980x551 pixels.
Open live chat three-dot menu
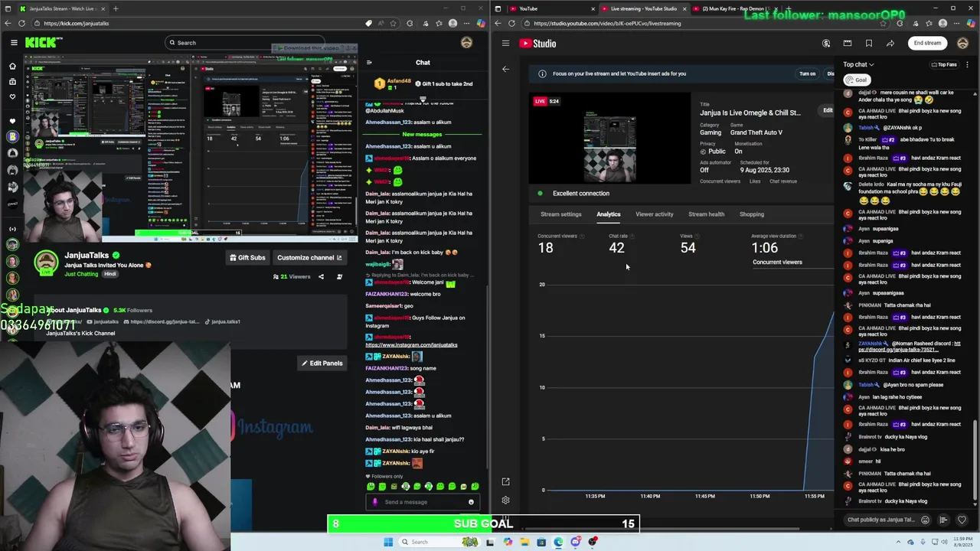tap(968, 64)
